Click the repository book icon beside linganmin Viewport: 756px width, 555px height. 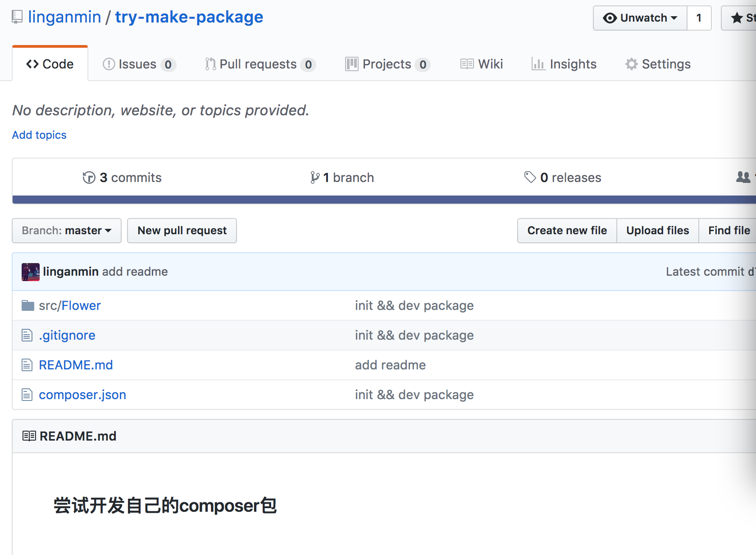pos(17,17)
